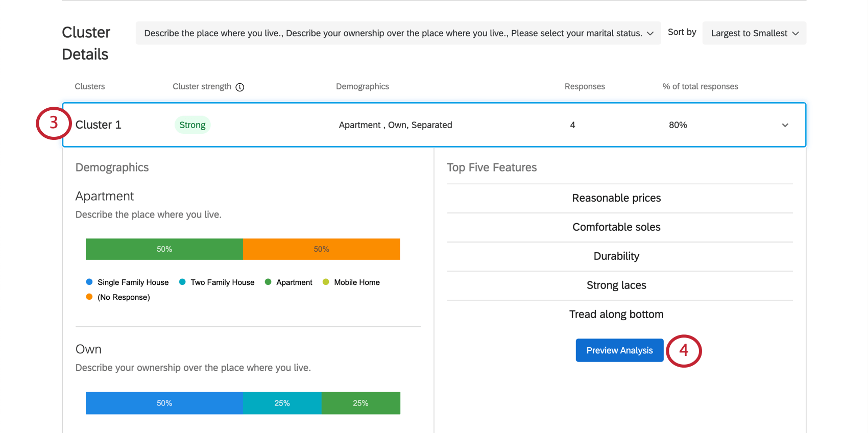Click the orange 50% No Response bar segment
The image size is (868, 433).
[321, 249]
